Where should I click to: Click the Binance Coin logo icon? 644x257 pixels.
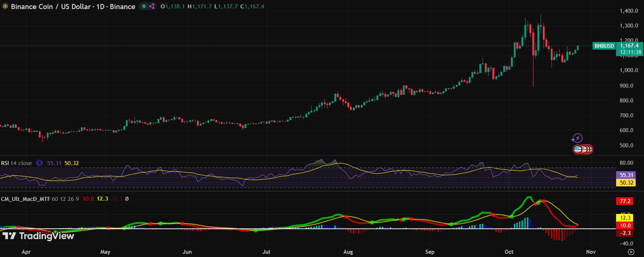[5, 7]
